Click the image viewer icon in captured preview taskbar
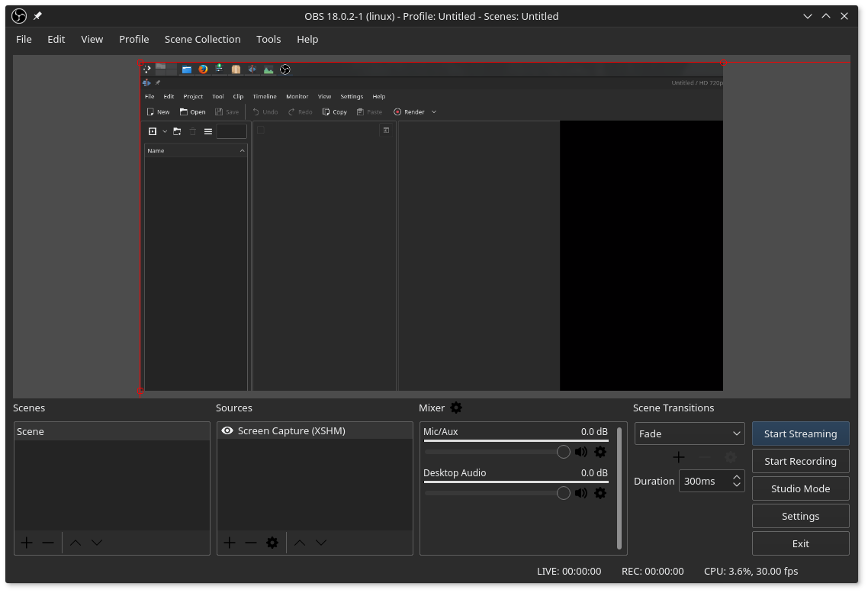Screen dimensions: 868x593 [x=268, y=69]
